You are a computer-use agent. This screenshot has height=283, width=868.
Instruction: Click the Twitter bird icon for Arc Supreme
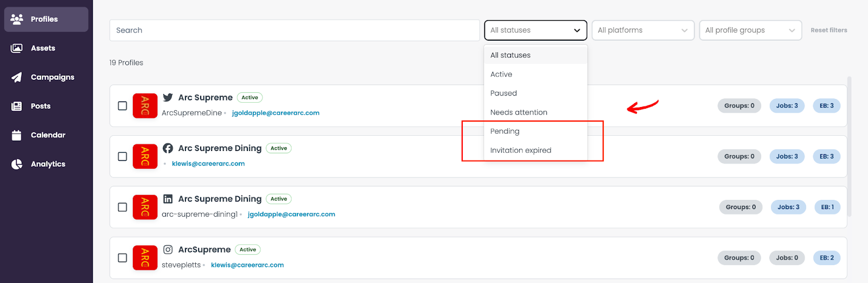tap(168, 97)
